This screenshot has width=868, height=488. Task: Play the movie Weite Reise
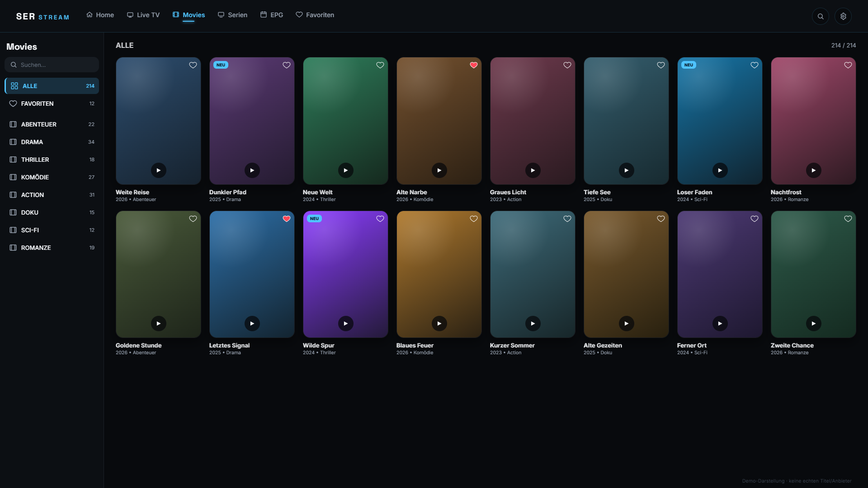click(x=158, y=170)
